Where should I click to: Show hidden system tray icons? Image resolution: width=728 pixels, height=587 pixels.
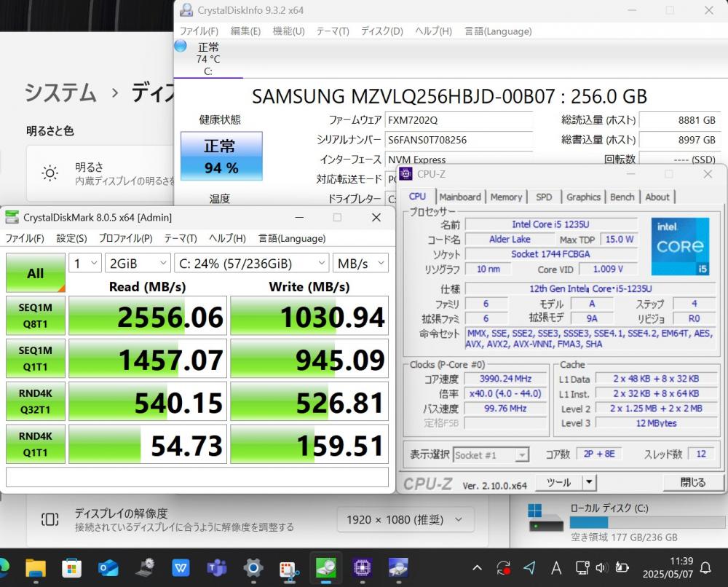(477, 568)
